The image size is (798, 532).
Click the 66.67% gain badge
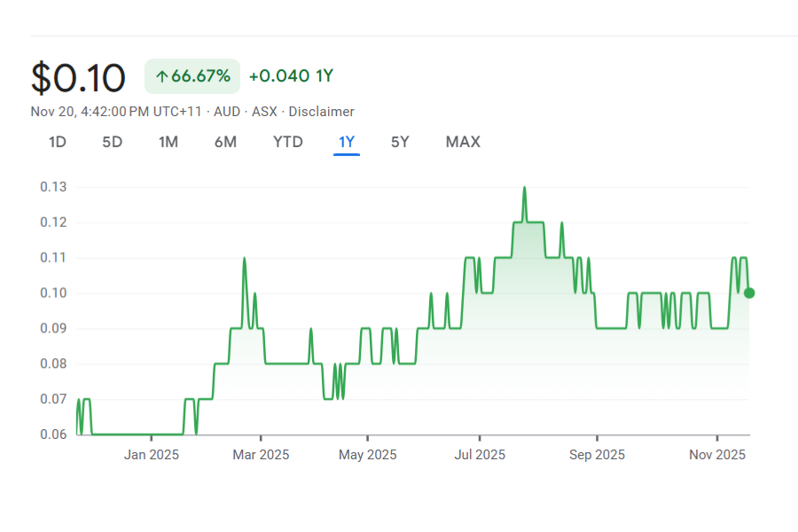[192, 76]
